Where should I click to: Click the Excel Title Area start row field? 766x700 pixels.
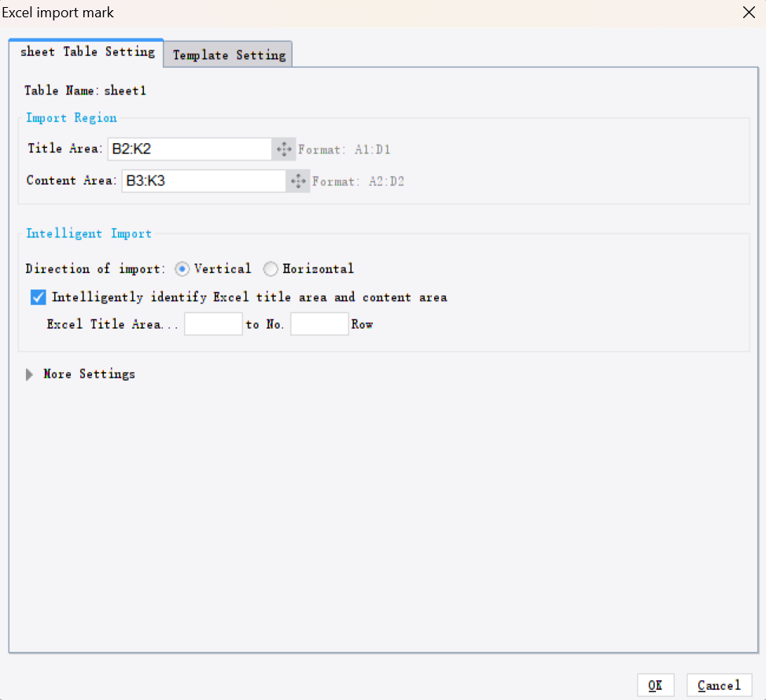tap(213, 324)
